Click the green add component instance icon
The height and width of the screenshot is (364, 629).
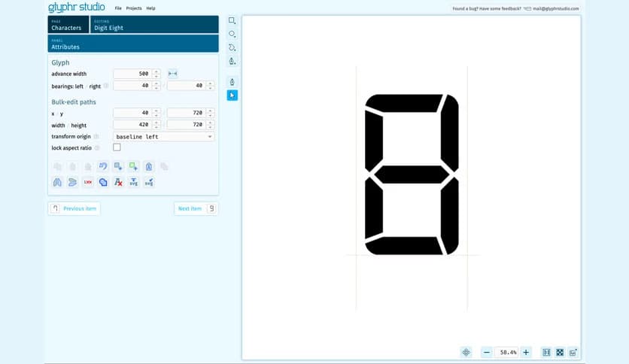[134, 166]
